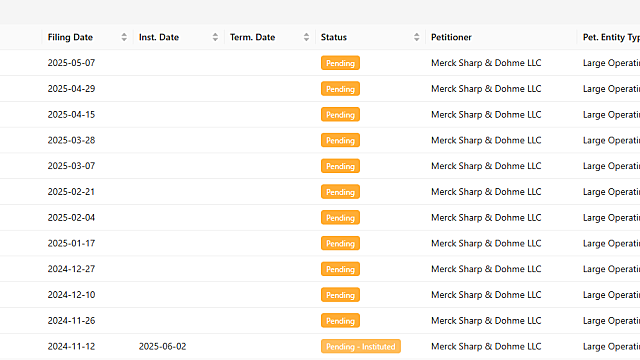
Task: Select filing date 2025-03-07
Action: (71, 166)
